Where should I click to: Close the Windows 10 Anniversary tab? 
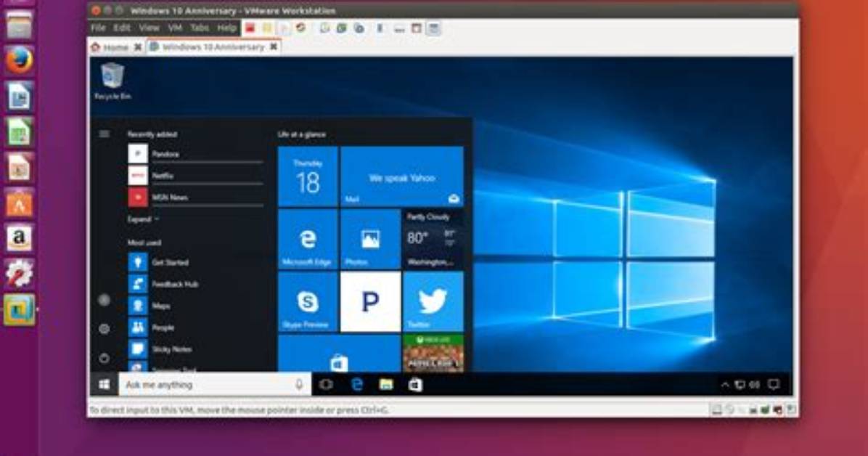pyautogui.click(x=274, y=47)
